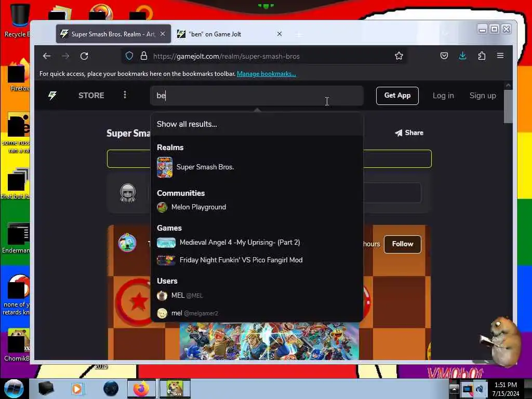The image size is (532, 399).
Task: Click the post author's round avatar
Action: 127,243
